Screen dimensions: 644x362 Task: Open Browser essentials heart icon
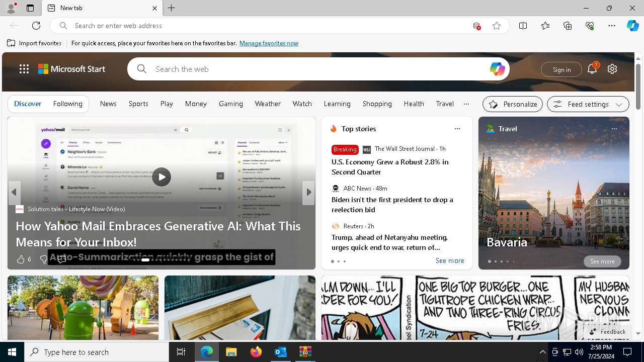590,26
